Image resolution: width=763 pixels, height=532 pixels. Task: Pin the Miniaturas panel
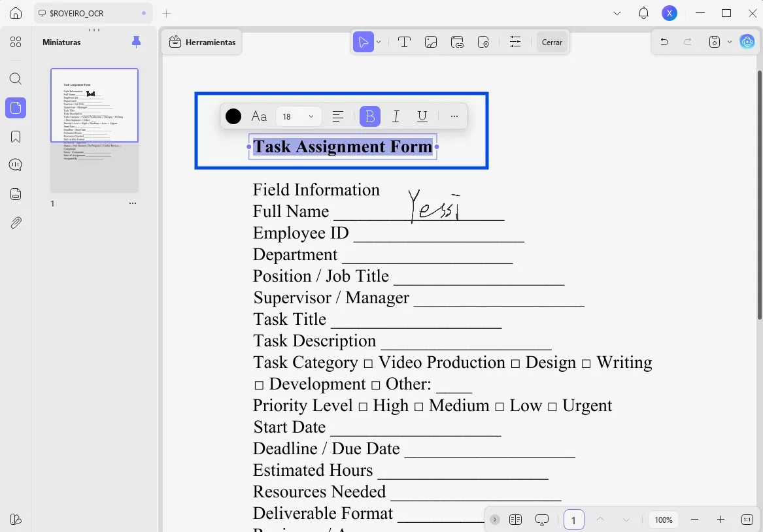136,42
